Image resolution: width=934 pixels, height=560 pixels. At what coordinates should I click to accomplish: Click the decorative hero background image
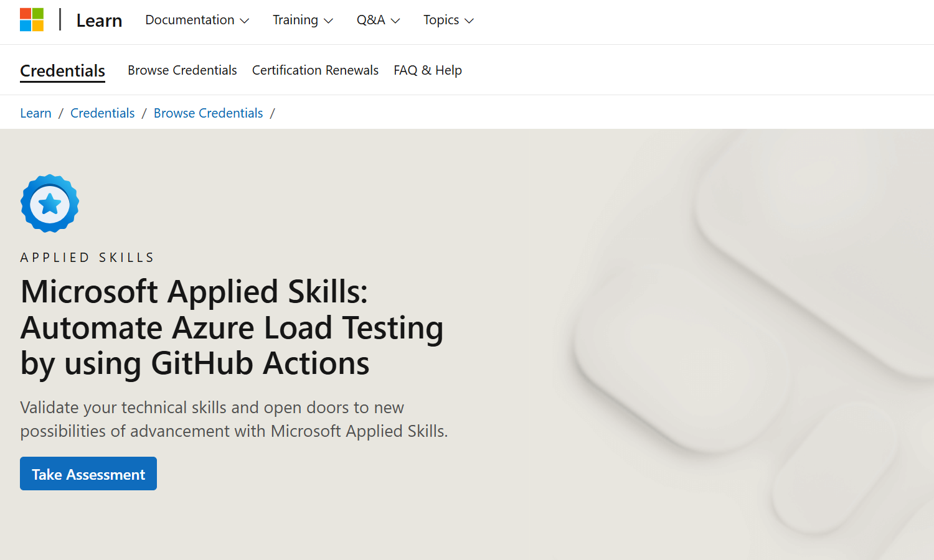716,342
